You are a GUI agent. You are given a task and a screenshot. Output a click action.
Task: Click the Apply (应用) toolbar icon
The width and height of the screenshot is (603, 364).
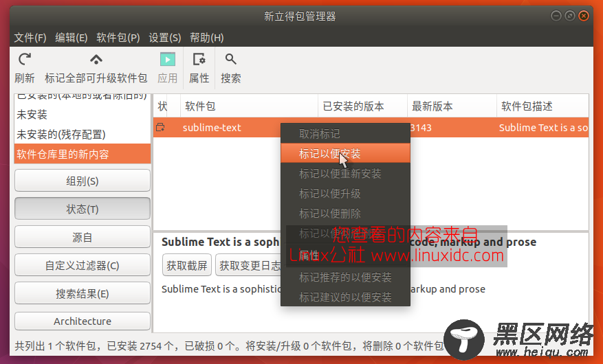coord(168,60)
